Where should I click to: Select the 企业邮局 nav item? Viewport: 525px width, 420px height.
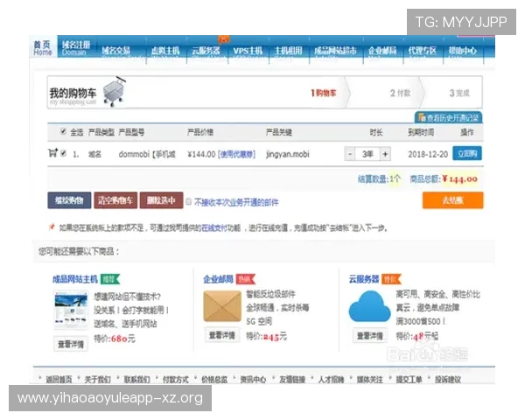pyautogui.click(x=382, y=51)
